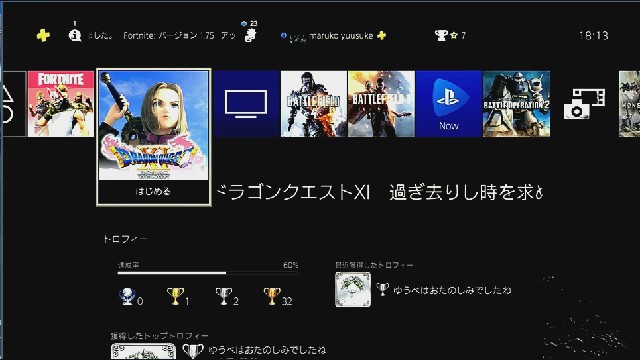Image resolution: width=640 pixels, height=360 pixels.
Task: Open the friends icon in top bar
Action: click(x=250, y=35)
